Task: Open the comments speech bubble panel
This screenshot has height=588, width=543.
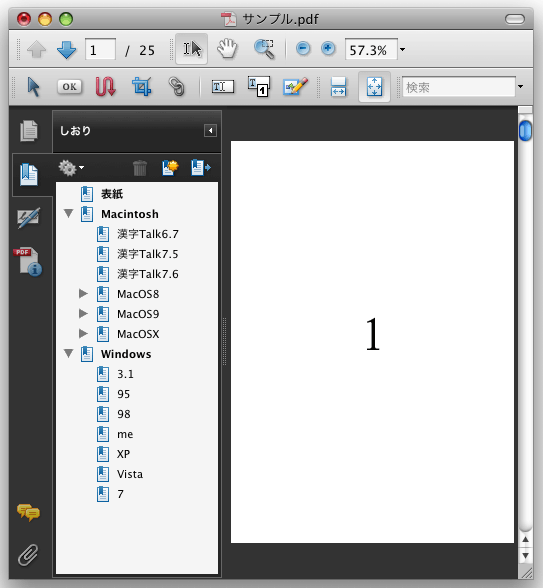Action: coord(28,512)
